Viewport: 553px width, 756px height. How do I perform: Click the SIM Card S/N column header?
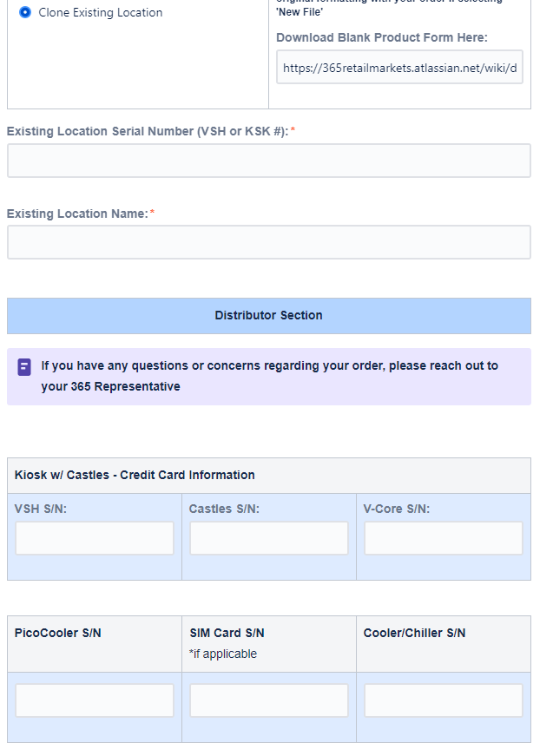click(x=227, y=633)
